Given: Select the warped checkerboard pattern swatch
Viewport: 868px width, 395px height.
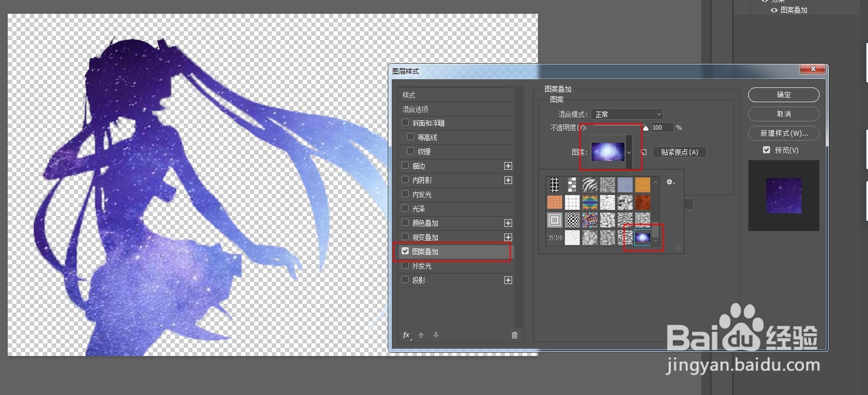Looking at the screenshot, I should point(572,220).
